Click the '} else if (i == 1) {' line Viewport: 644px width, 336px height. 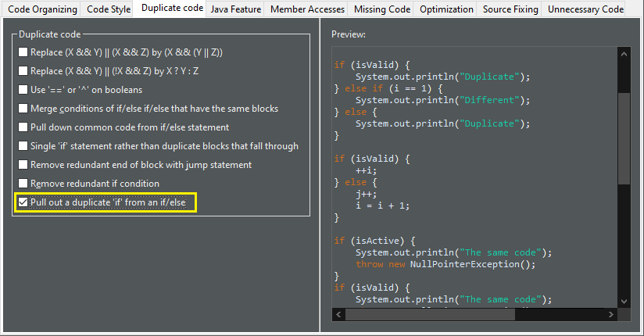388,88
